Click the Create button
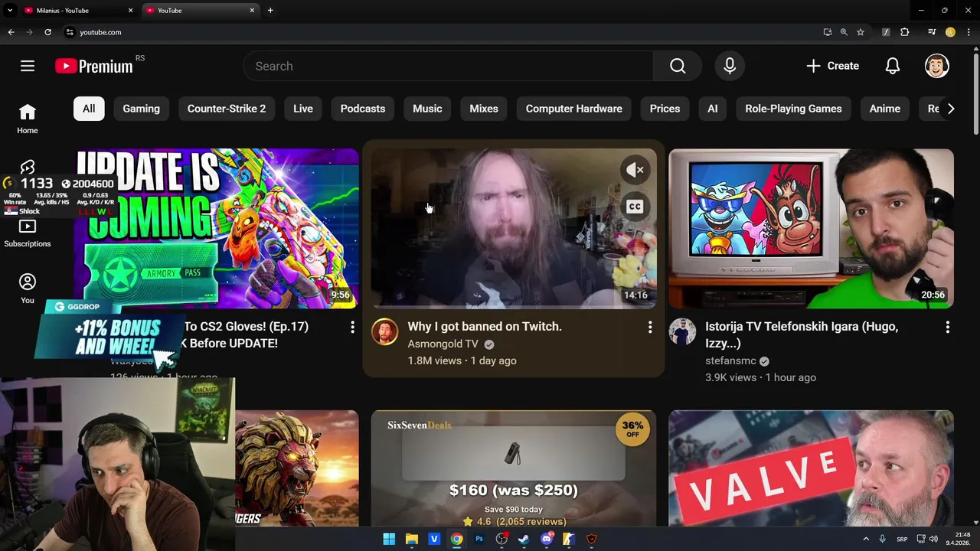Screen dimensions: 980x551 coord(833,66)
